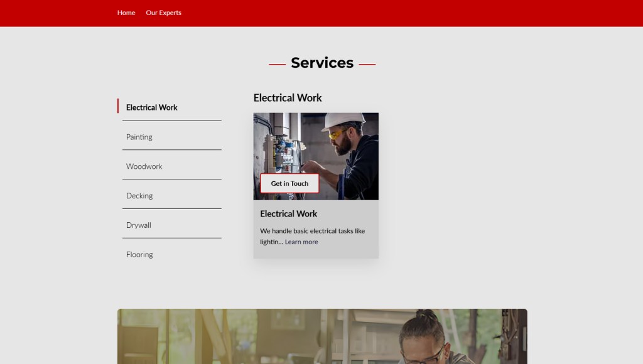This screenshot has height=364, width=643.
Task: Click the Services section heading
Action: pos(322,63)
